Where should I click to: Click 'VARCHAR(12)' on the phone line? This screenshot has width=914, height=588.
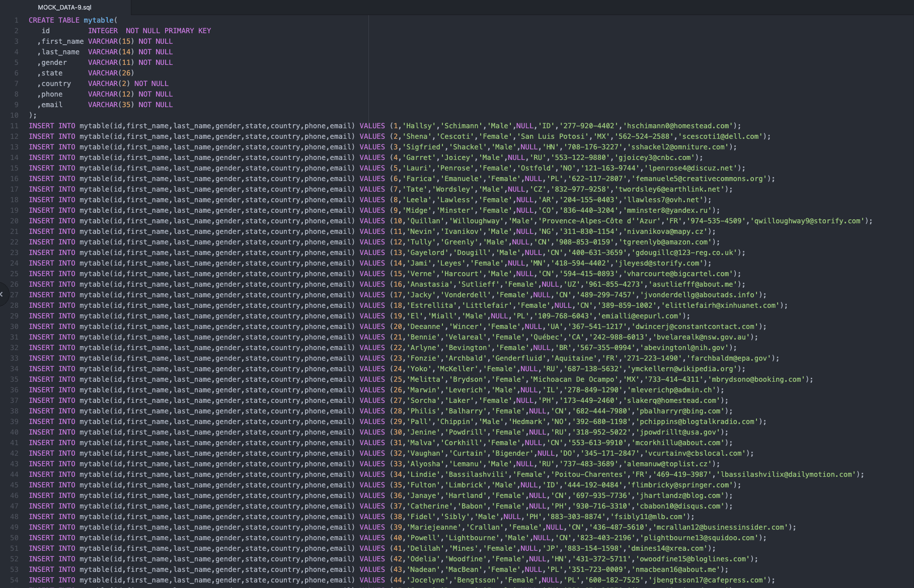tap(111, 94)
